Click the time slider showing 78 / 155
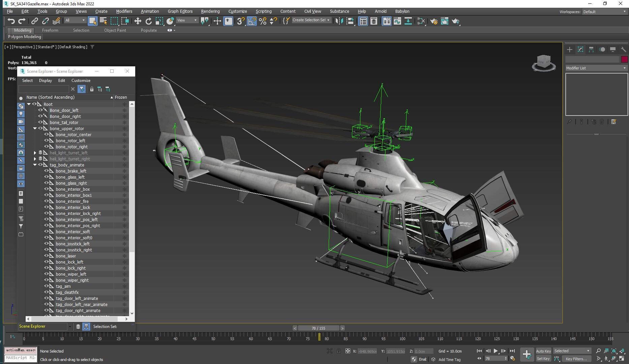The height and width of the screenshot is (364, 629). [318, 328]
